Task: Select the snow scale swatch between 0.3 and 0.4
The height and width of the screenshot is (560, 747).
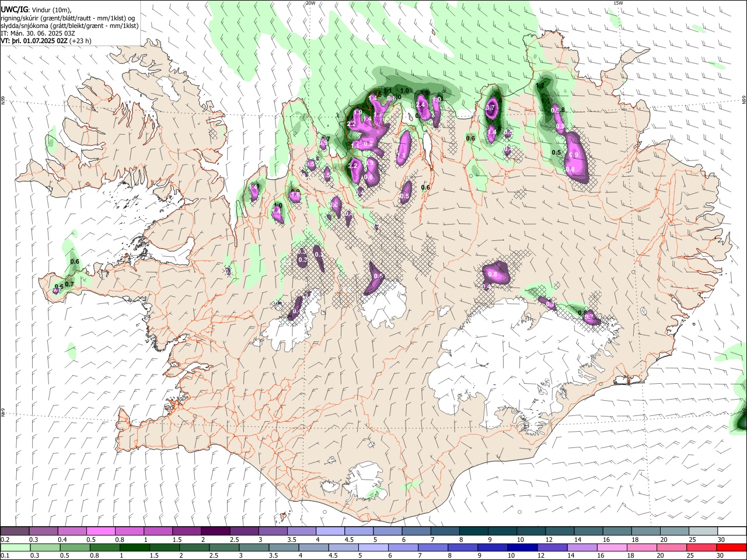Action: tap(43, 531)
